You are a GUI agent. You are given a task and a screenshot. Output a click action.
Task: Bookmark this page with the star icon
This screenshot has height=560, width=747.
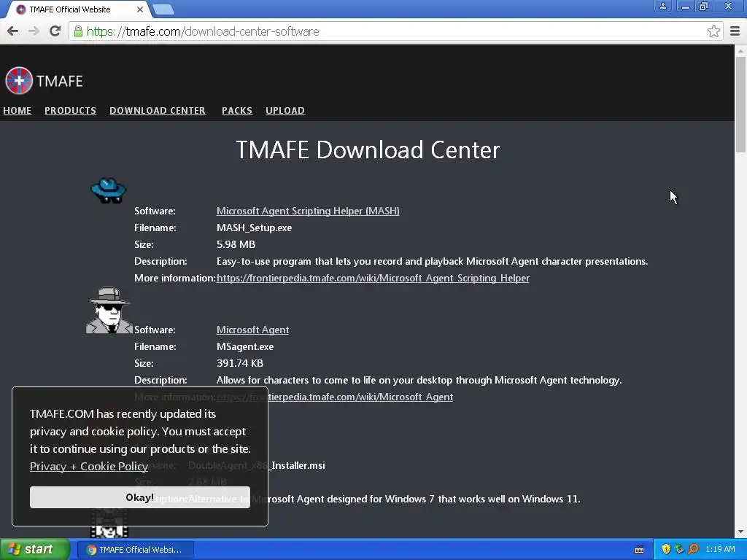(713, 31)
